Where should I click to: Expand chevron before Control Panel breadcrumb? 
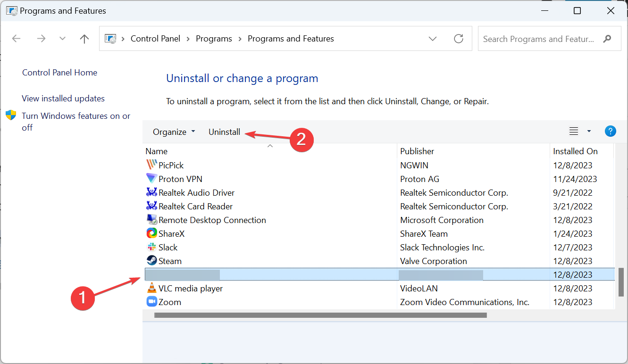tap(123, 39)
